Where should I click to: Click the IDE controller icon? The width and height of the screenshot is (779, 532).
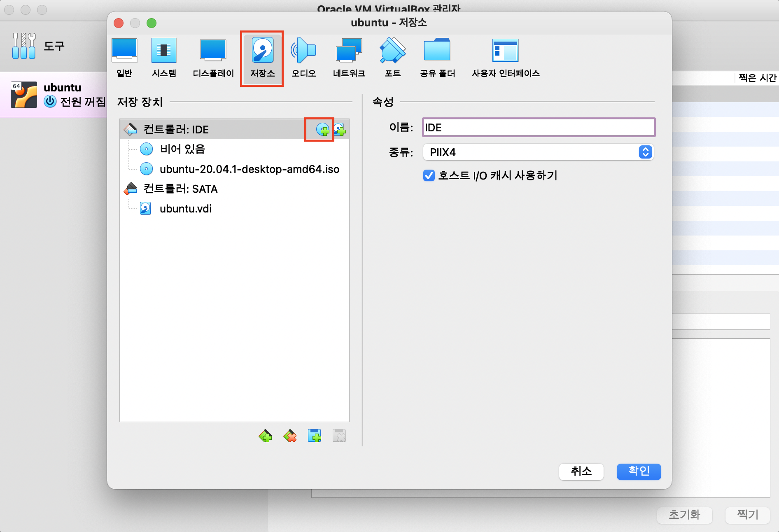(x=131, y=129)
